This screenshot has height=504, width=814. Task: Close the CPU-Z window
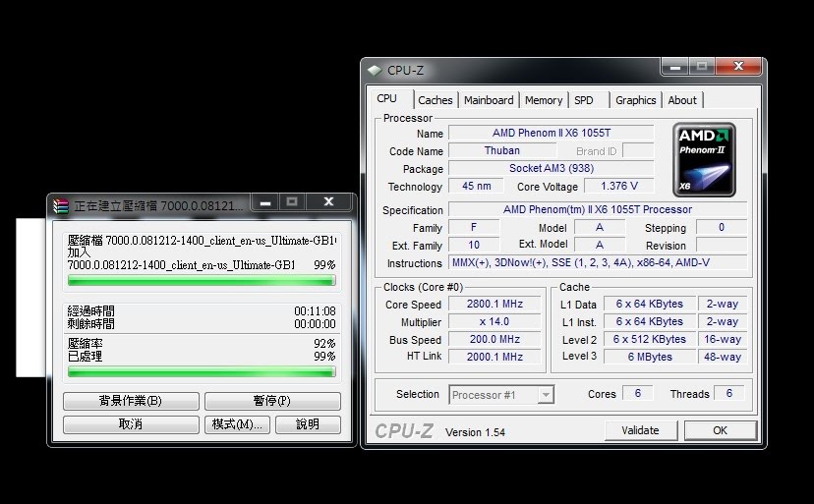tap(738, 67)
